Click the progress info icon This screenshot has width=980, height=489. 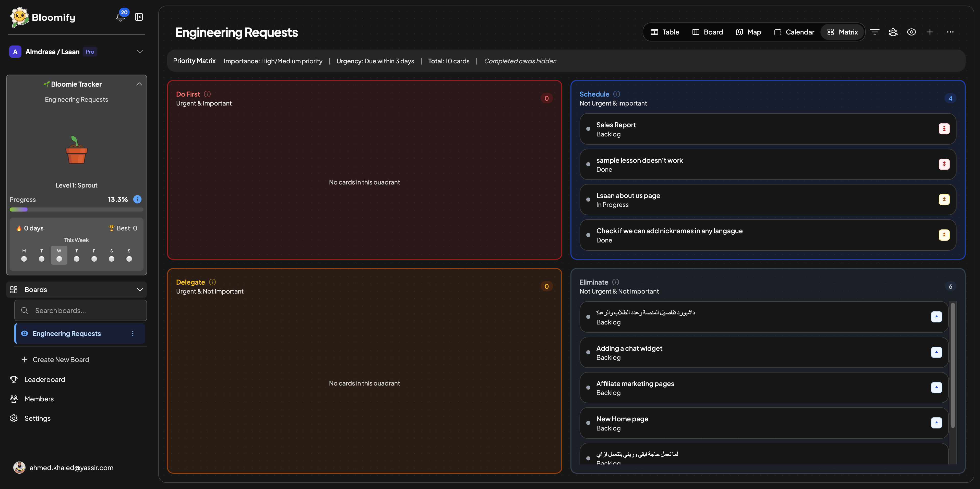137,199
